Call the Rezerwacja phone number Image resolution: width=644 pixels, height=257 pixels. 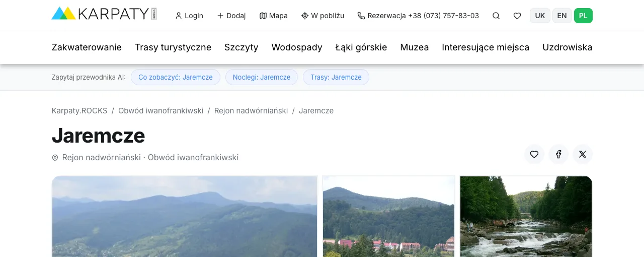pos(418,16)
